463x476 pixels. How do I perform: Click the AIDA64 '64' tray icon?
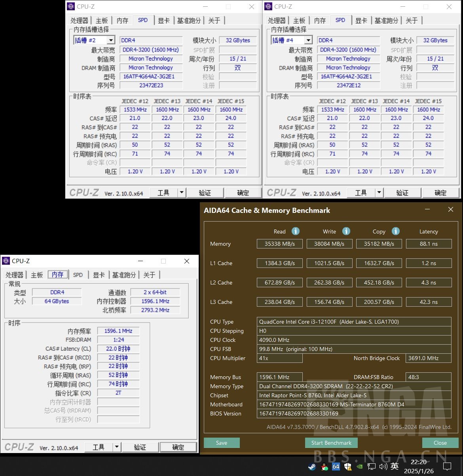pyautogui.click(x=336, y=466)
